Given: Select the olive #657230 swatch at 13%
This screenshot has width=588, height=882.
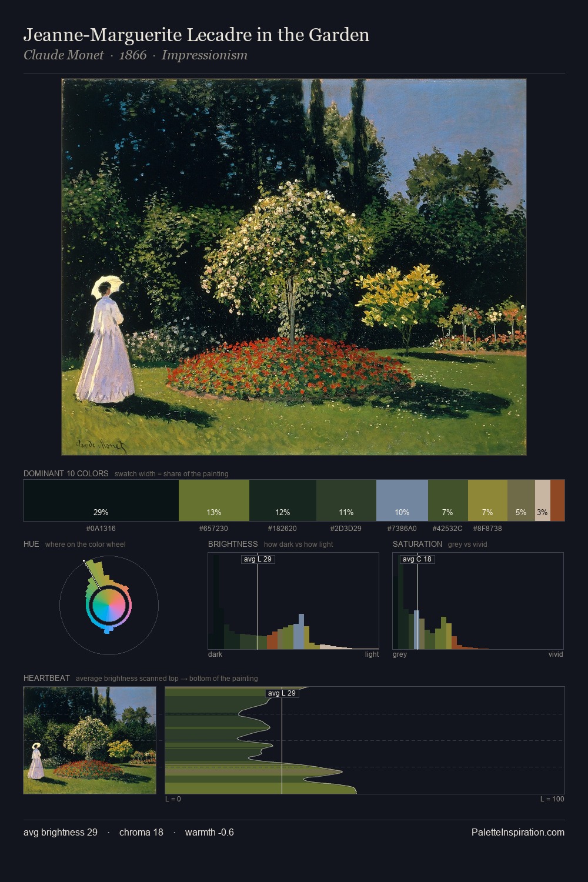Looking at the screenshot, I should click(214, 500).
